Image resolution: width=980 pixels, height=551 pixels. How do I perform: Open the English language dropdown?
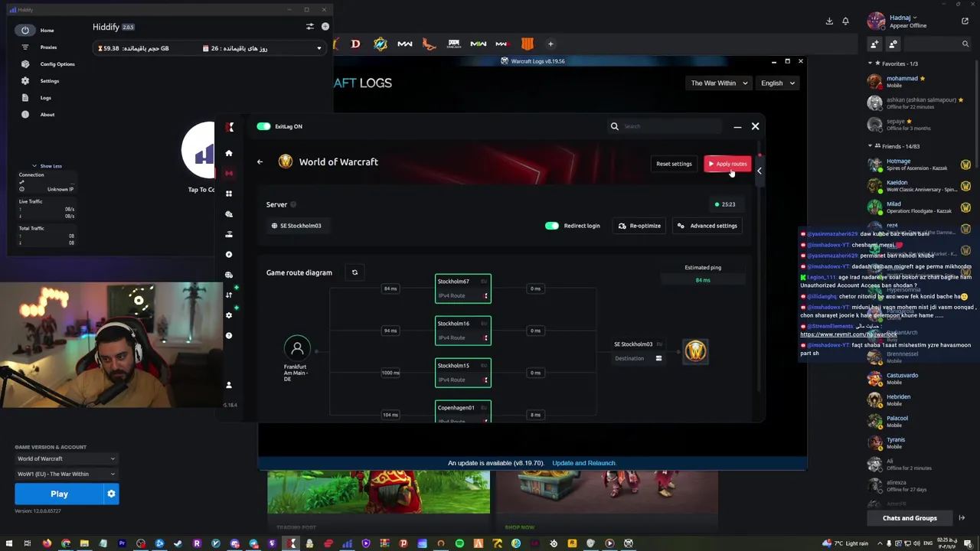coord(778,83)
